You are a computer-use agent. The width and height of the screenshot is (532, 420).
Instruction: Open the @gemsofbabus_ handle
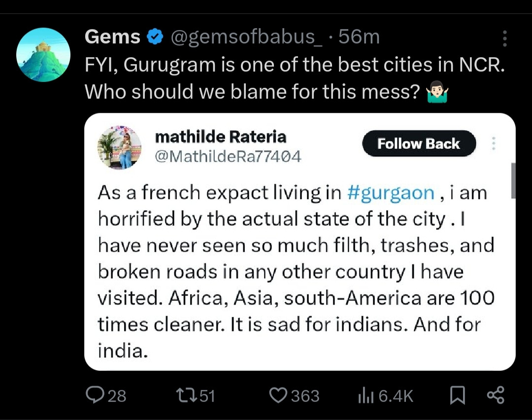tap(246, 36)
